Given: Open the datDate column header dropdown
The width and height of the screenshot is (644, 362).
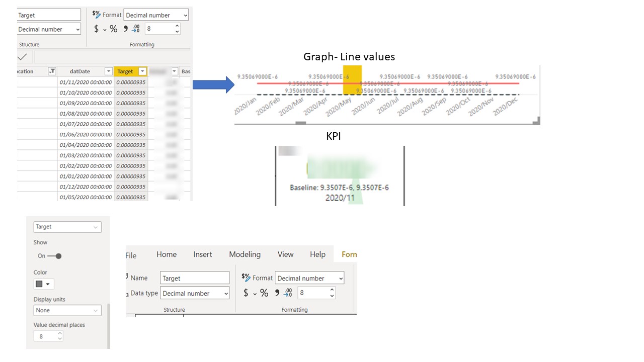Looking at the screenshot, I should [108, 71].
